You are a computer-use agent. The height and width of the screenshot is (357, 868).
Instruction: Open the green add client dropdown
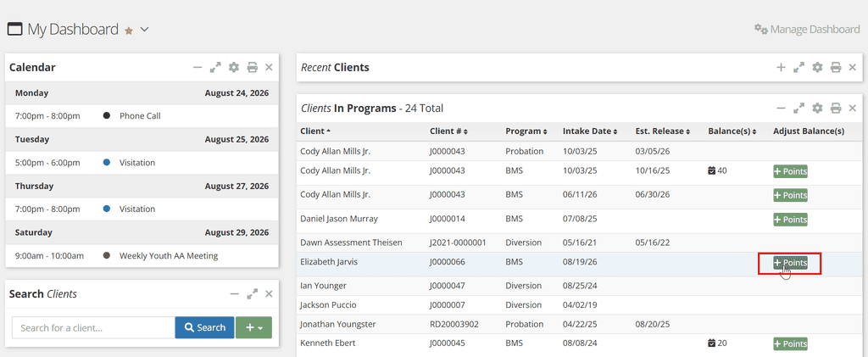[x=253, y=327]
